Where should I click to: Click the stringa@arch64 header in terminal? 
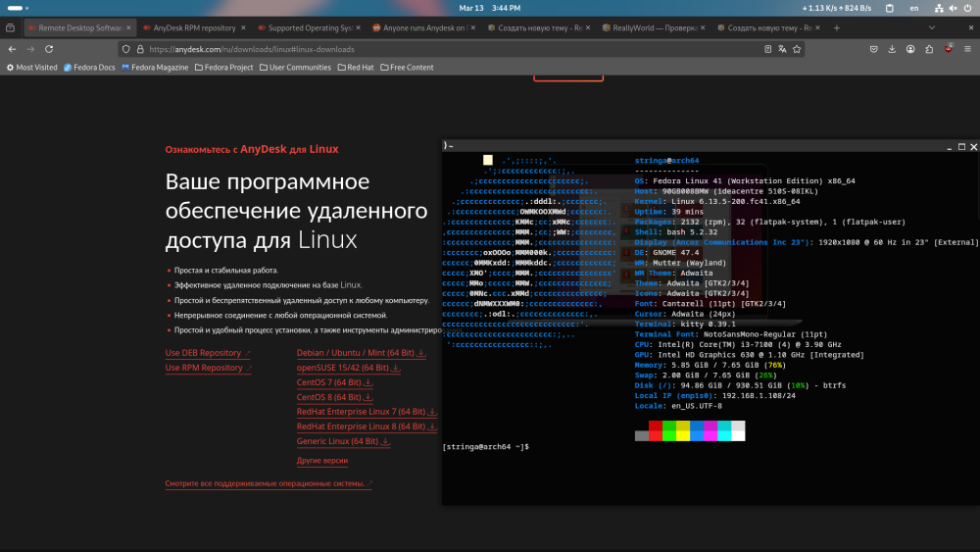point(666,161)
